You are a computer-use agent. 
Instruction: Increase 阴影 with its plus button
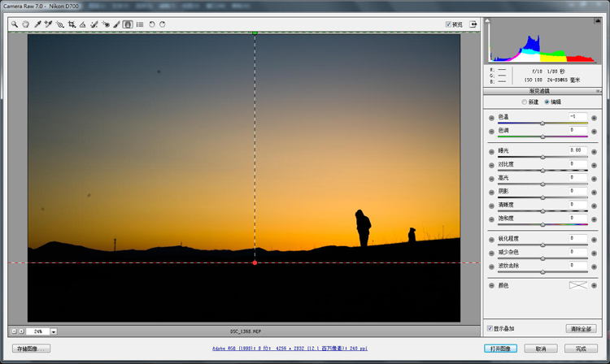[x=594, y=193]
